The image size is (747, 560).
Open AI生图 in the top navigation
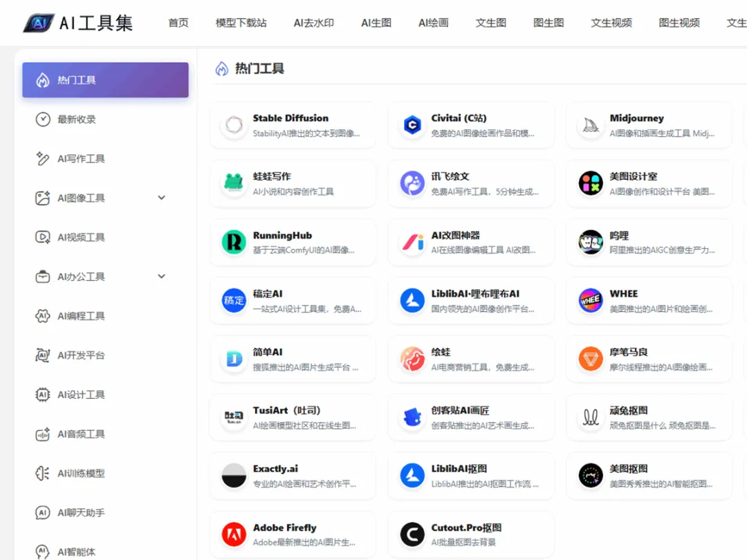click(376, 22)
